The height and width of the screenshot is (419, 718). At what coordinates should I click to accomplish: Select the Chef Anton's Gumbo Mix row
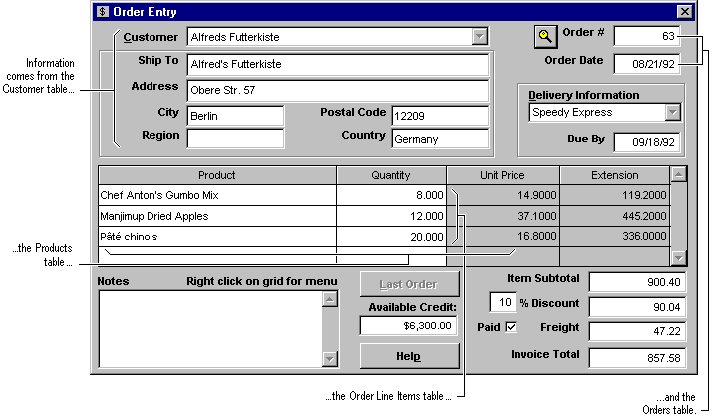[217, 195]
